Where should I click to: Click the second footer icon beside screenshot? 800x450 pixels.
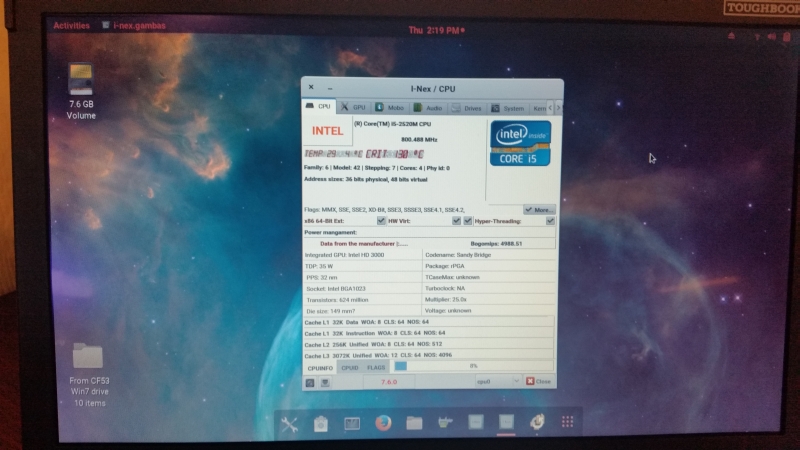tap(325, 382)
